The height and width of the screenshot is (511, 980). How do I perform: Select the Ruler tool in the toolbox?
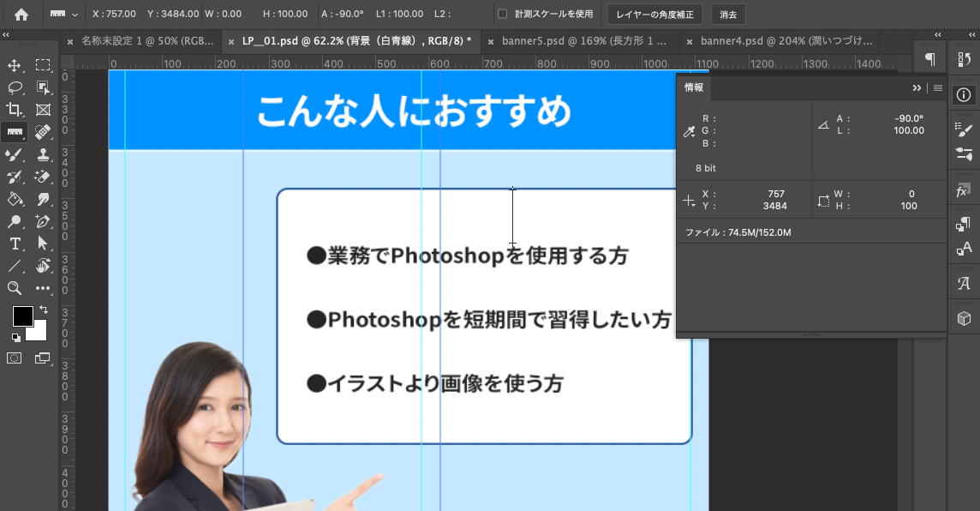click(x=15, y=132)
